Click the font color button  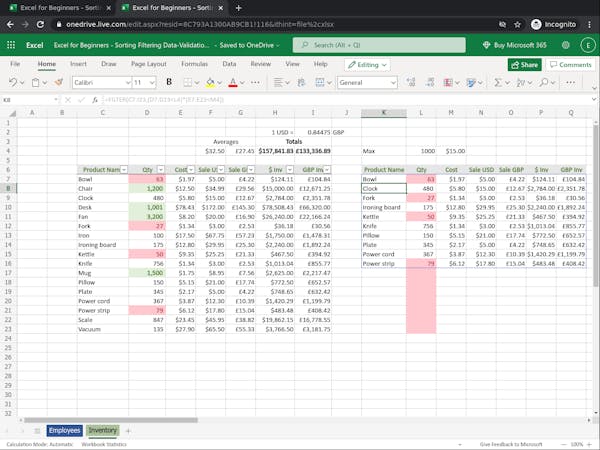click(x=232, y=82)
